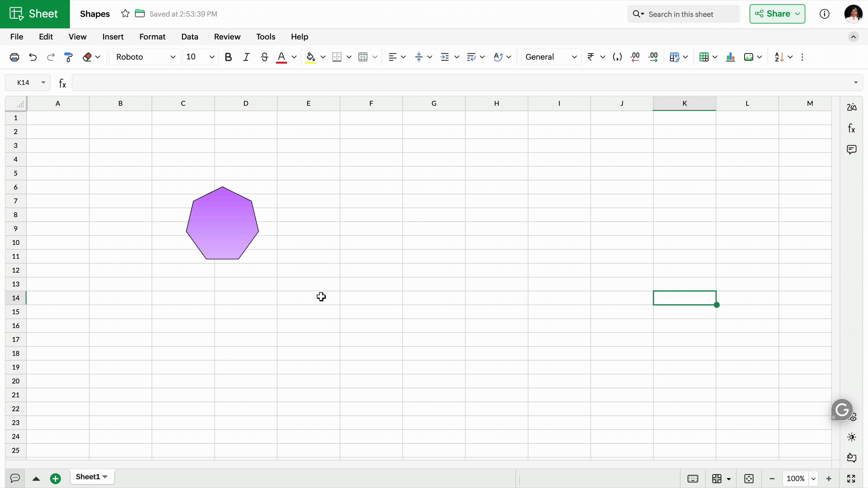Image resolution: width=868 pixels, height=488 pixels.
Task: Insert a chart using chart icon
Action: (x=730, y=57)
